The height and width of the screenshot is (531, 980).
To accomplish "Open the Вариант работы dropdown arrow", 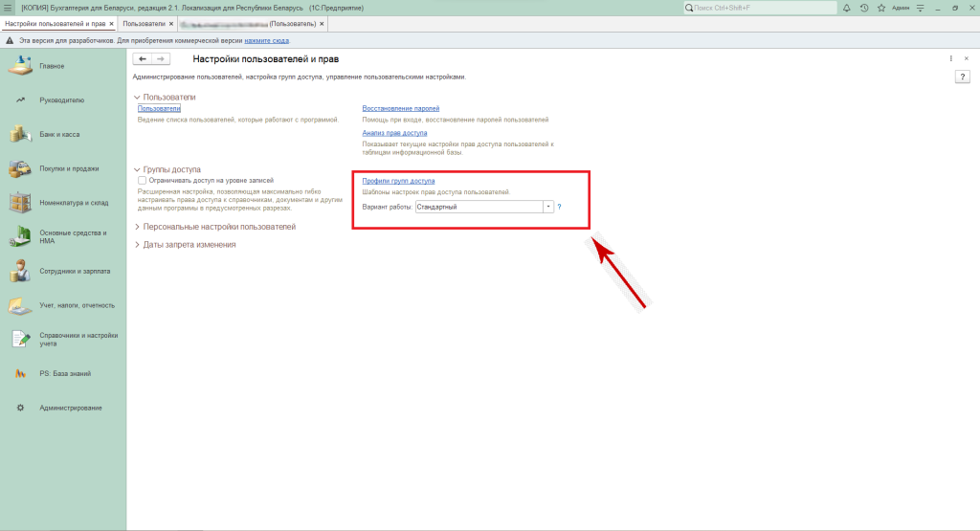I will pyautogui.click(x=548, y=207).
